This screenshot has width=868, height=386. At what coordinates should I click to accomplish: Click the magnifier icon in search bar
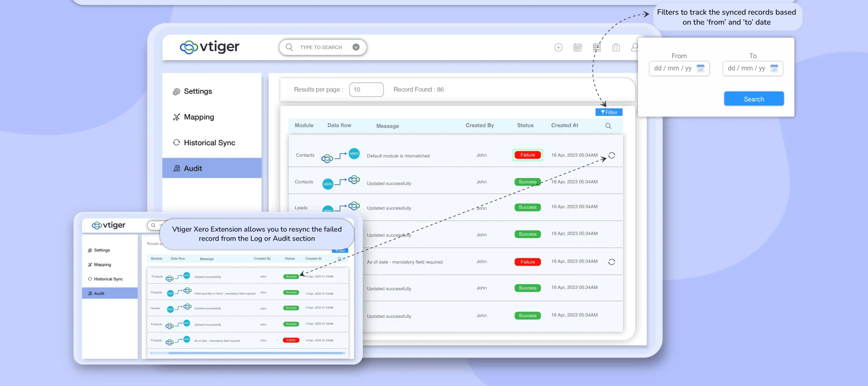pos(289,47)
